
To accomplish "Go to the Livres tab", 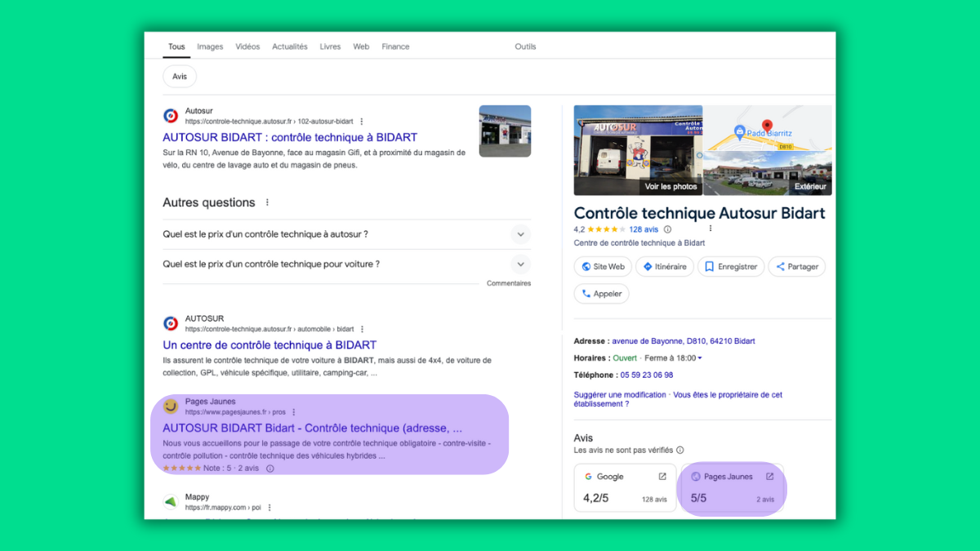I will pos(330,47).
